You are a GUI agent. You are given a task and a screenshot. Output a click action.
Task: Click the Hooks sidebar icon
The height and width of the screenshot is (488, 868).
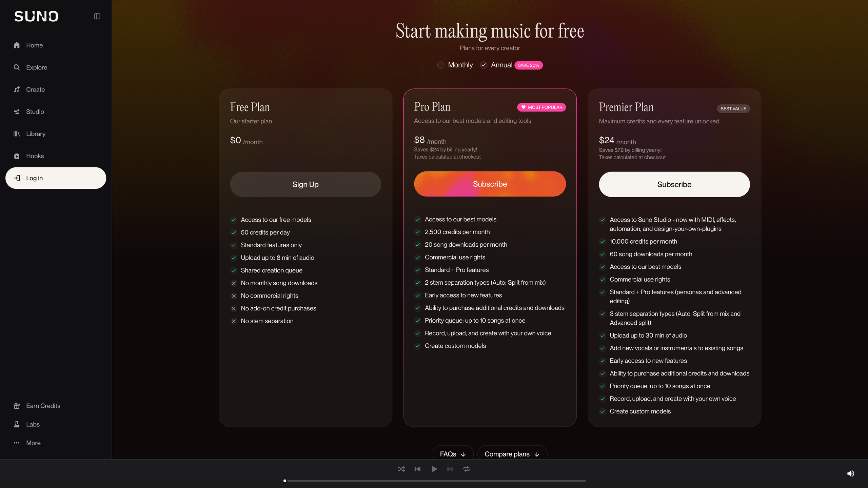pos(17,156)
